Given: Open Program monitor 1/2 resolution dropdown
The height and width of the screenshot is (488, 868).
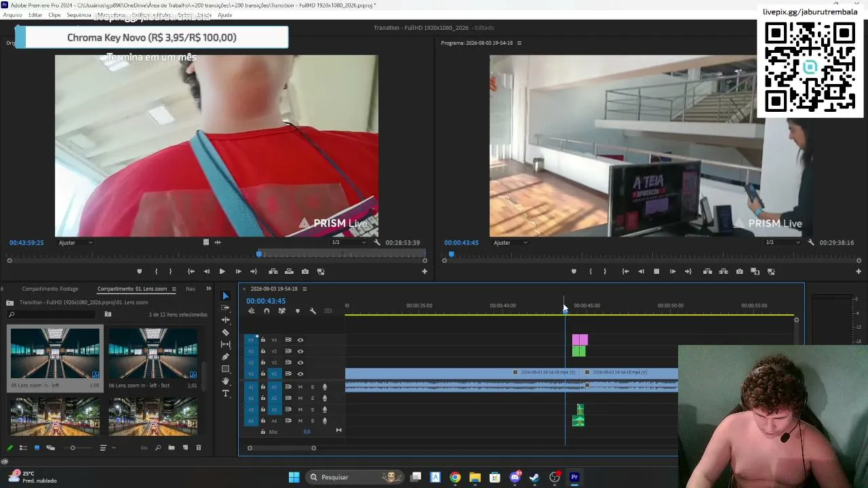Looking at the screenshot, I should click(x=783, y=243).
